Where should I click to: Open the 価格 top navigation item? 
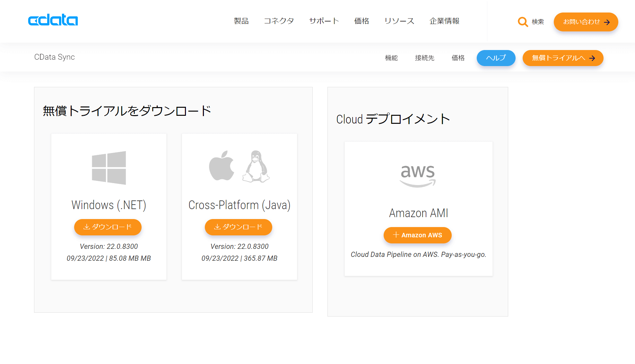pyautogui.click(x=361, y=21)
